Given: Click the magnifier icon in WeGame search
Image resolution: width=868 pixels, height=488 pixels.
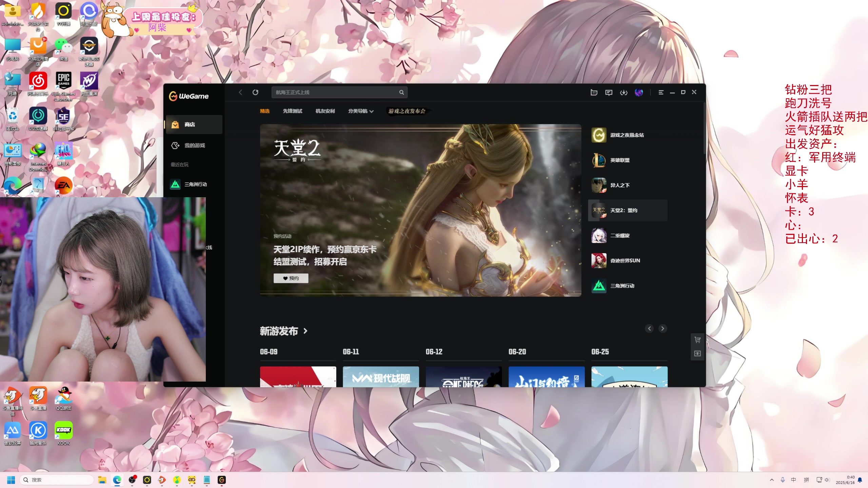Looking at the screenshot, I should click(401, 92).
